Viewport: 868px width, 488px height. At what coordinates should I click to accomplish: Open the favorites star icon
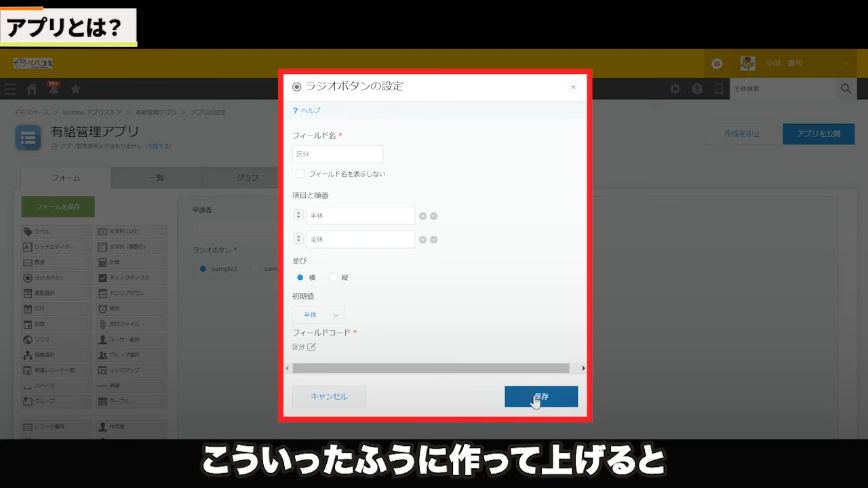point(75,89)
